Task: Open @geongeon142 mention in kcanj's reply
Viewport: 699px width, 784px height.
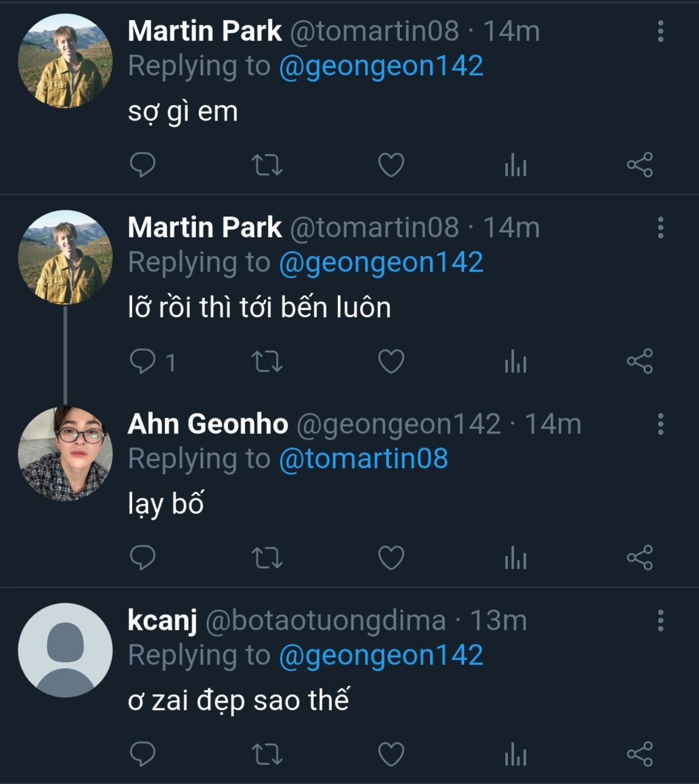Action: (x=381, y=655)
